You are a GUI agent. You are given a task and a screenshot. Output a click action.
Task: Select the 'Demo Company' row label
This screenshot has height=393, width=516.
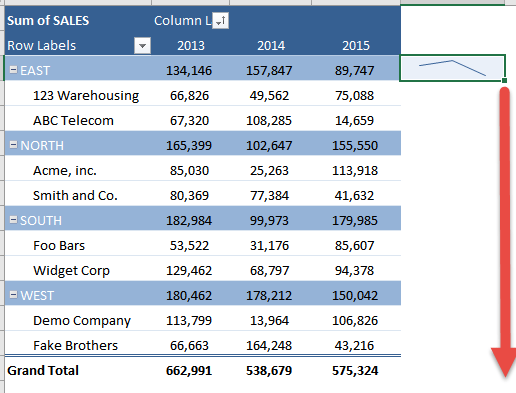82,321
